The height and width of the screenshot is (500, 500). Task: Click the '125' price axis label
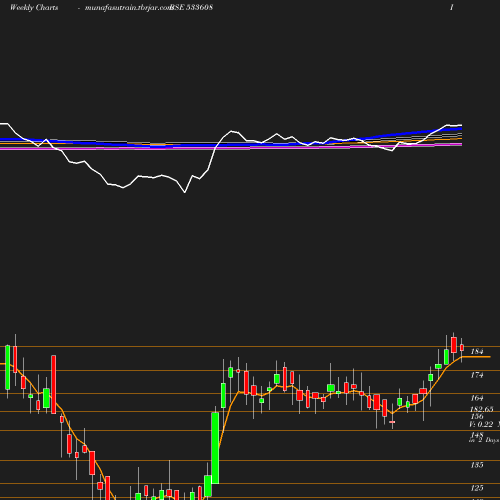point(477,488)
